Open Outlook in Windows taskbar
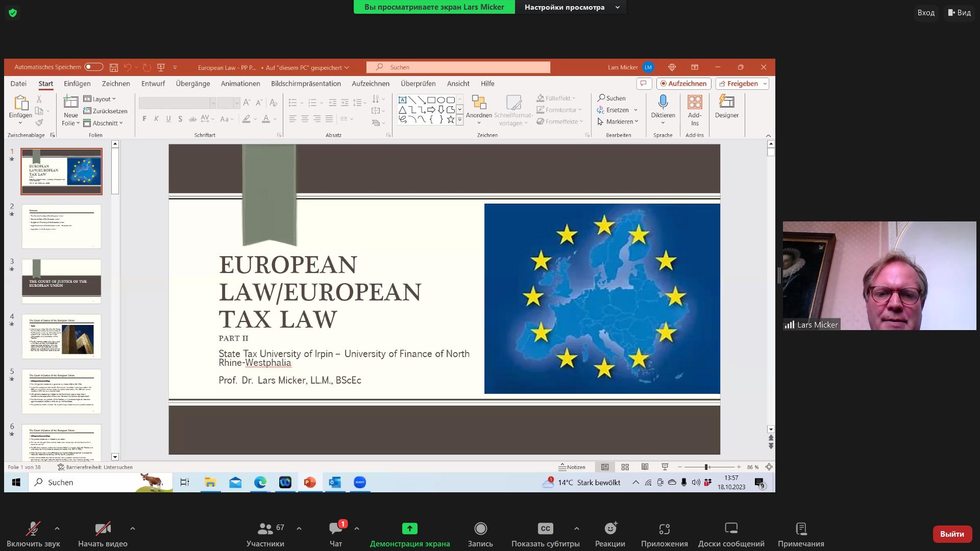The image size is (980, 551). pyautogui.click(x=335, y=482)
